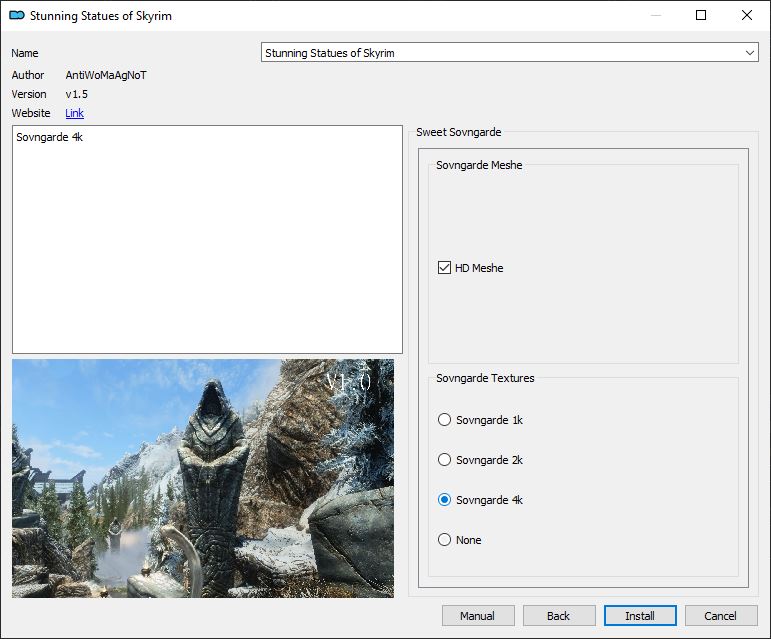Click the Sovngarde Textures group label
Screen dimensions: 771x639
pos(485,378)
